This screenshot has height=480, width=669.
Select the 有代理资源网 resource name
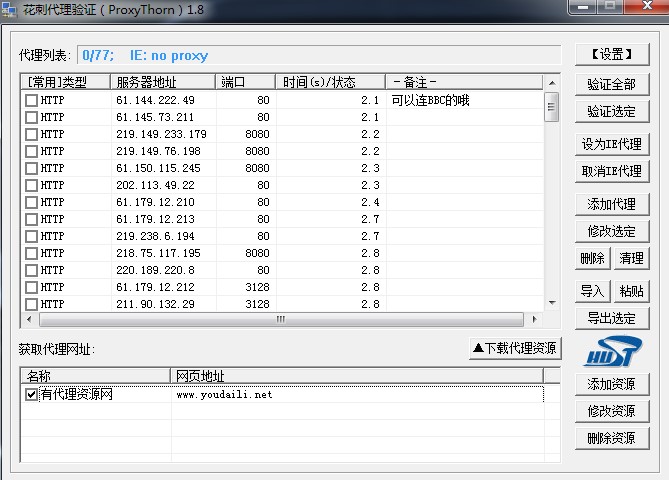[x=76, y=394]
